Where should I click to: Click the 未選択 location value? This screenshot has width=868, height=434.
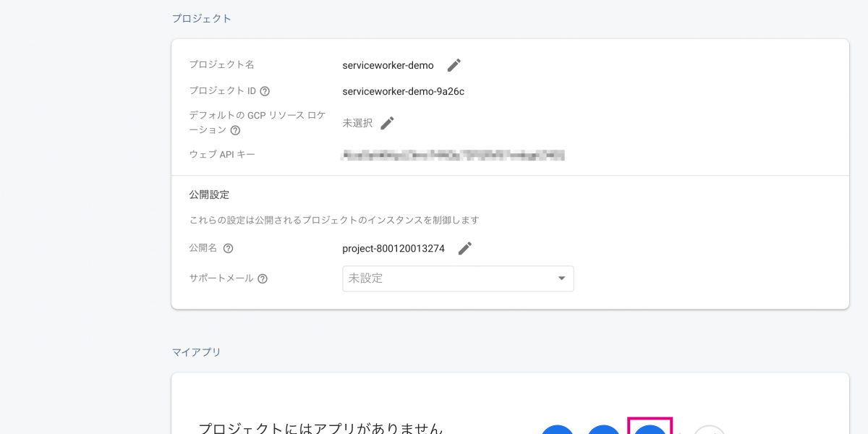[x=357, y=123]
